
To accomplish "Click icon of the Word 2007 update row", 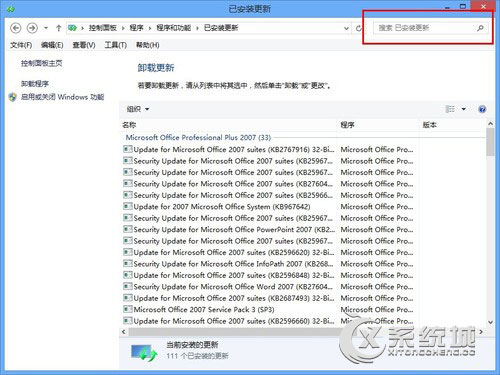I will pyautogui.click(x=127, y=286).
